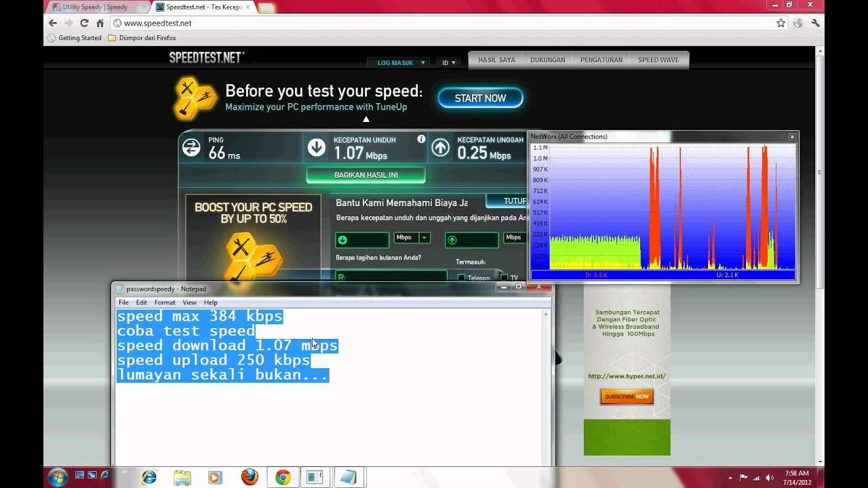
Task: Close the NetWorx graph window
Action: pos(791,137)
